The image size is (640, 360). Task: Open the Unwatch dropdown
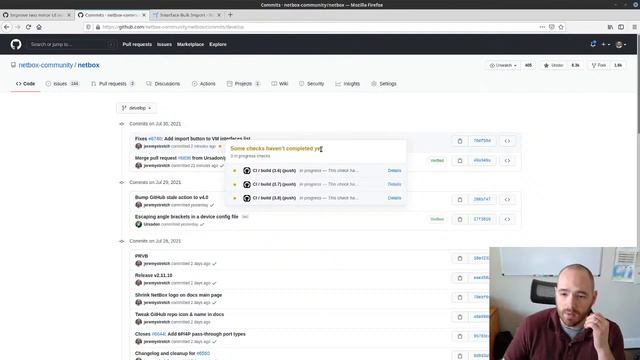click(503, 65)
